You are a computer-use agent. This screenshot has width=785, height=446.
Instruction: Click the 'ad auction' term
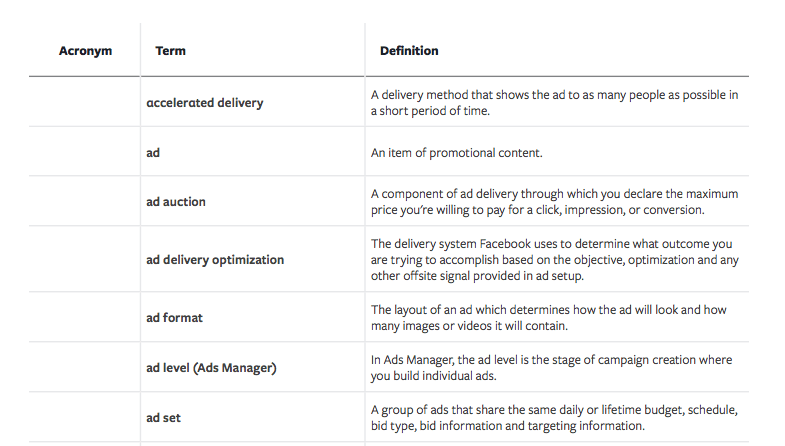pos(176,202)
